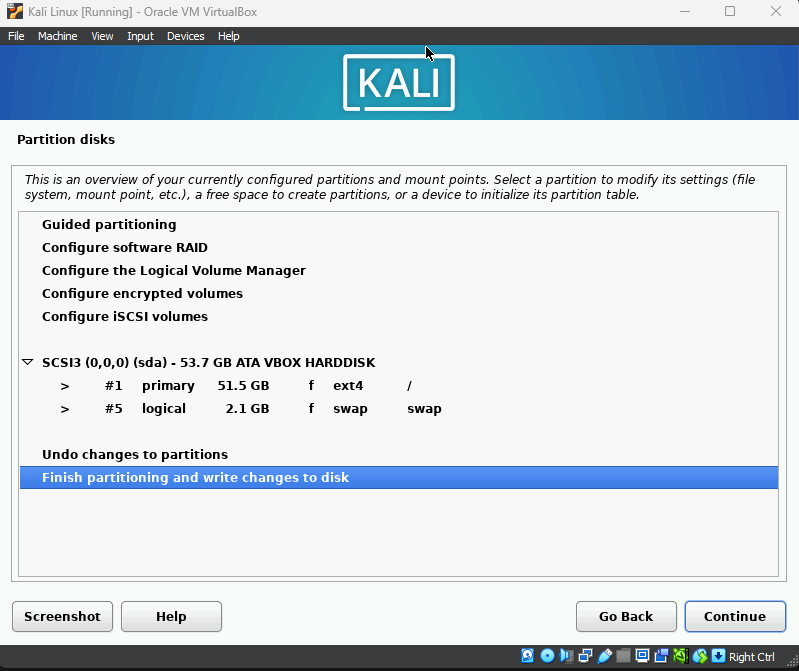799x671 pixels.
Task: Select the #5 logical swap partition
Action: tap(250, 409)
